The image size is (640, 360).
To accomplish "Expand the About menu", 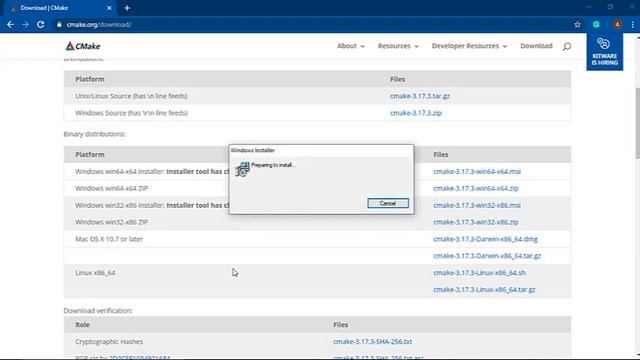I will click(351, 46).
